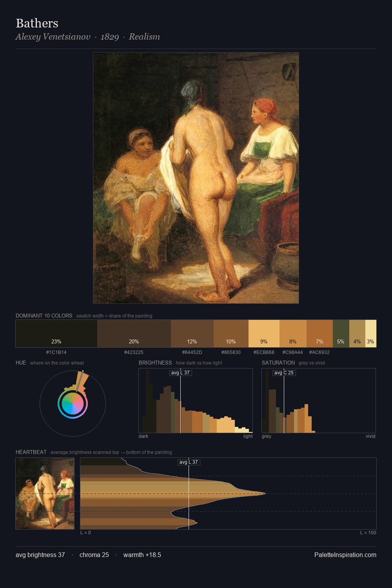392x588 pixels.
Task: Click 'where on the color wheel' caption
Action: click(57, 363)
